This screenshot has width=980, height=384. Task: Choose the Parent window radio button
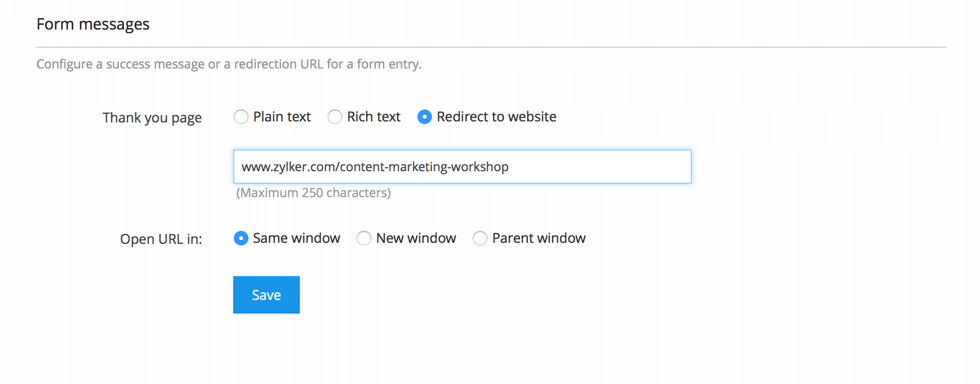[x=480, y=238]
